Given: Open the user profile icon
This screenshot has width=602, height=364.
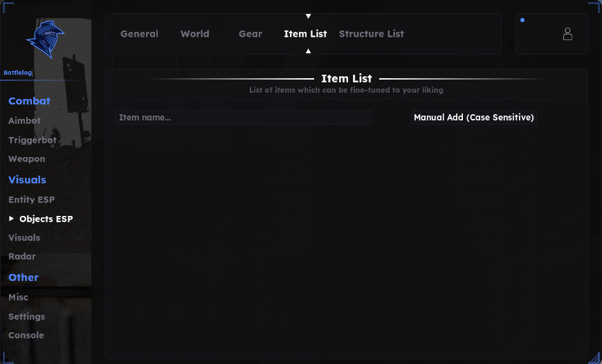Looking at the screenshot, I should coord(567,34).
